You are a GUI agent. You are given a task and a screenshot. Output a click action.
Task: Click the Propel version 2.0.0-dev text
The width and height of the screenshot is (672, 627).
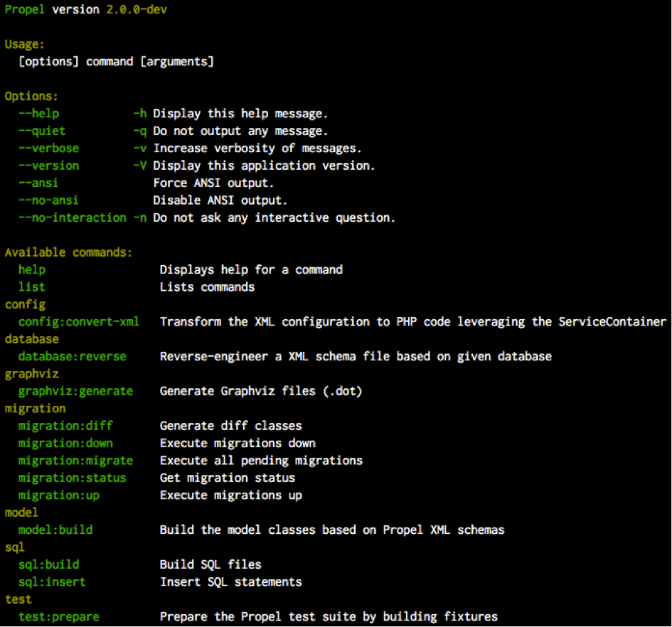point(86,9)
